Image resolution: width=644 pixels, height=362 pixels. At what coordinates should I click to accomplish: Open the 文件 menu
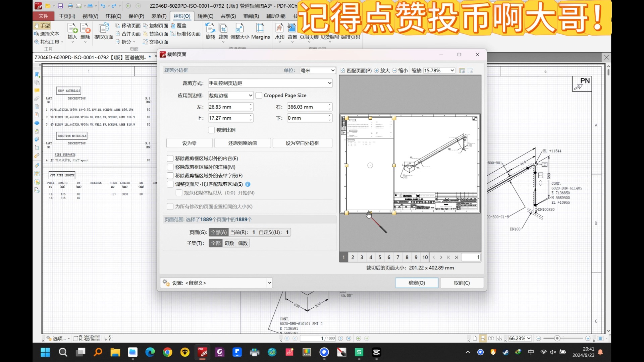point(44,16)
